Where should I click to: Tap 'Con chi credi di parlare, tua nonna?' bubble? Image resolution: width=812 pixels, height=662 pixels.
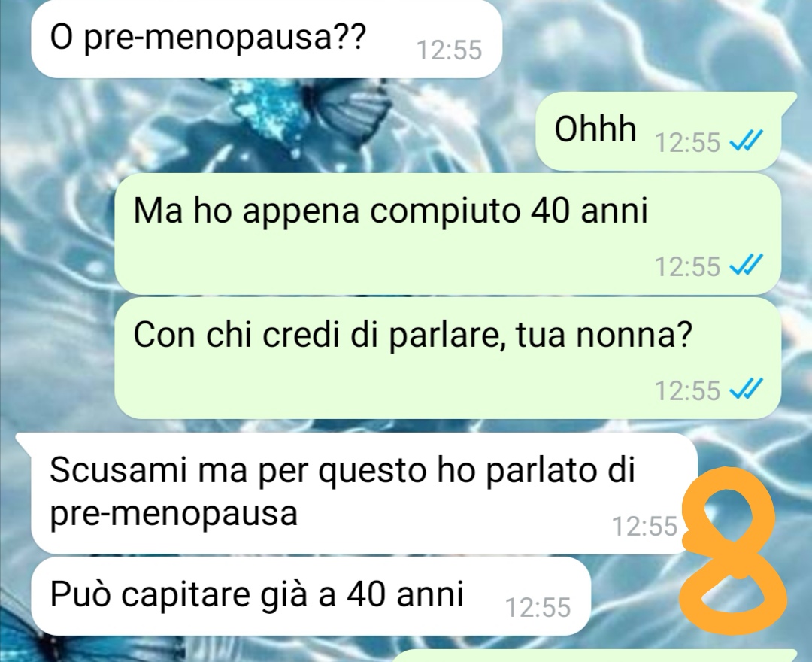447,358
